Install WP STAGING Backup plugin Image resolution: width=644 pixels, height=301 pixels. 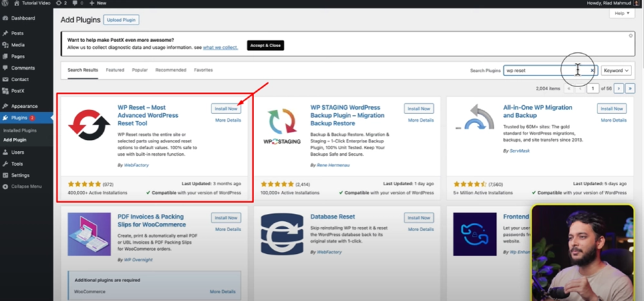[419, 109]
